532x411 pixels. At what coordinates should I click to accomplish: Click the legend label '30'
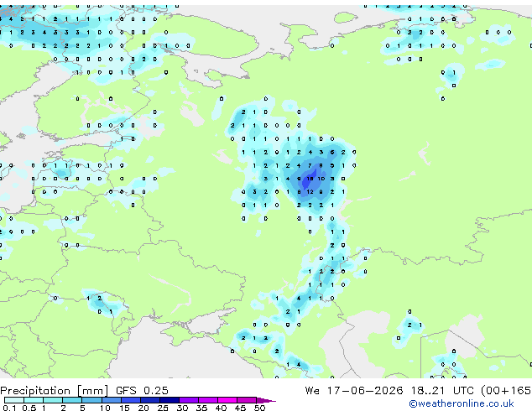tap(182, 408)
